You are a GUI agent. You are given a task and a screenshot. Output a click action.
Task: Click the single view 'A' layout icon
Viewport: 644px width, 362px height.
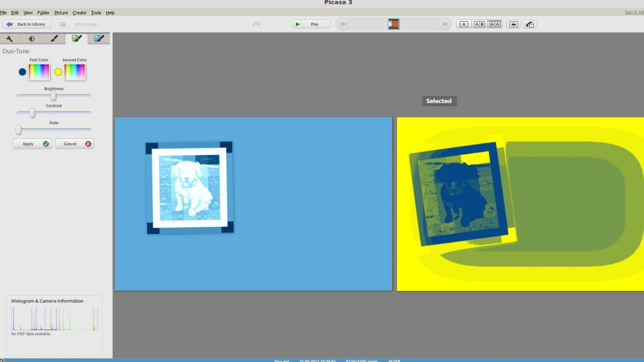click(x=464, y=24)
